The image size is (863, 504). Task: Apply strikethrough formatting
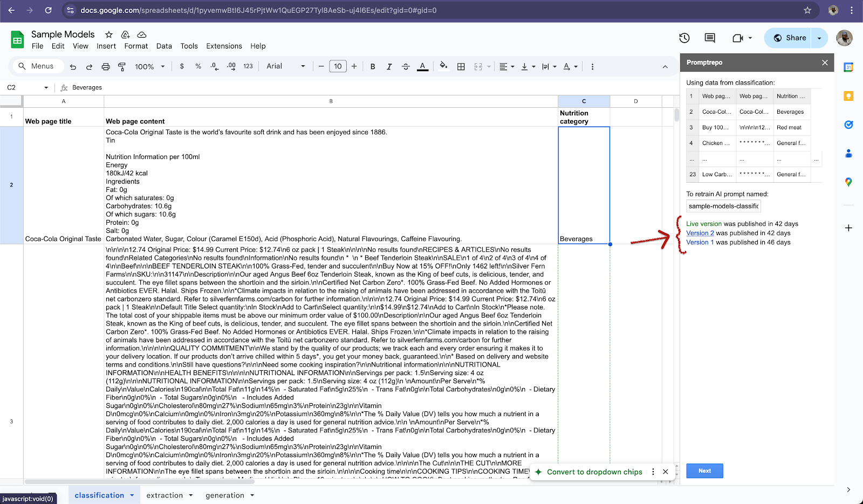(x=406, y=66)
